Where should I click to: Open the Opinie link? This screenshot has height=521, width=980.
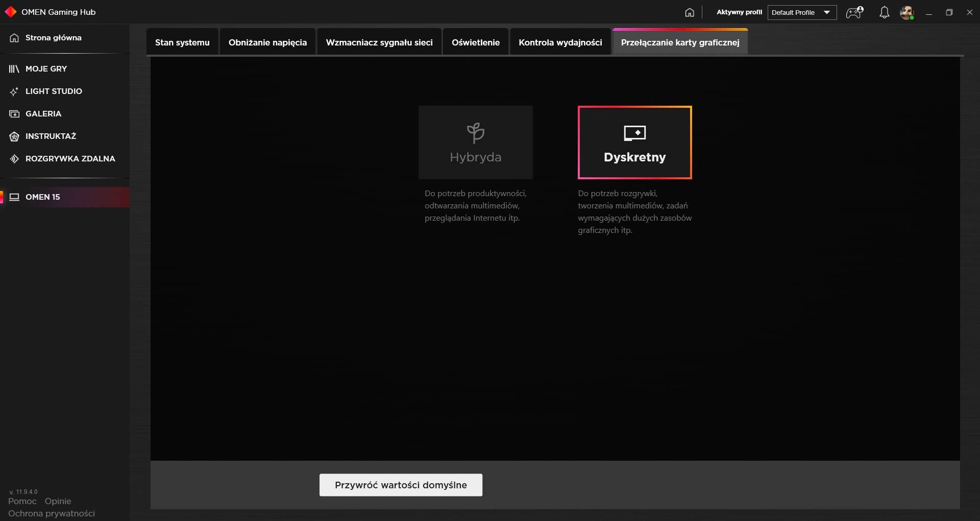pyautogui.click(x=58, y=501)
